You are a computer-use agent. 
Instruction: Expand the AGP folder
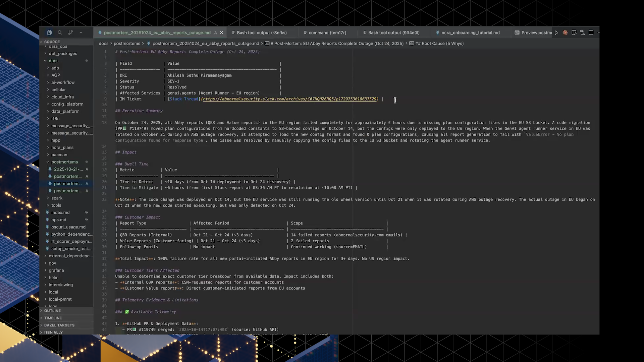click(56, 75)
